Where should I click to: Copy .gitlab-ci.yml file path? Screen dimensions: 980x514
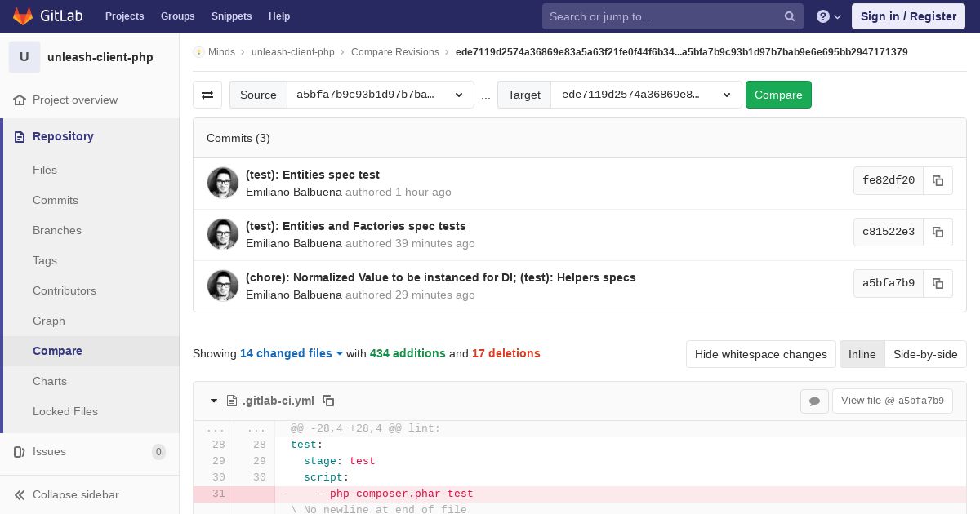[328, 401]
